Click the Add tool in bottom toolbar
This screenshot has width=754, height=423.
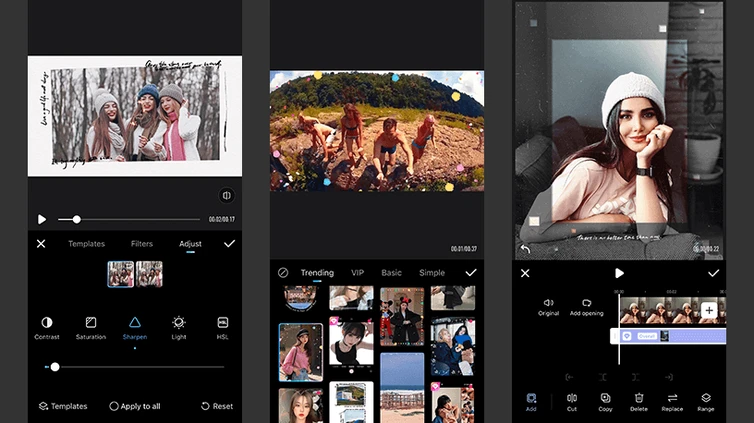pos(531,402)
